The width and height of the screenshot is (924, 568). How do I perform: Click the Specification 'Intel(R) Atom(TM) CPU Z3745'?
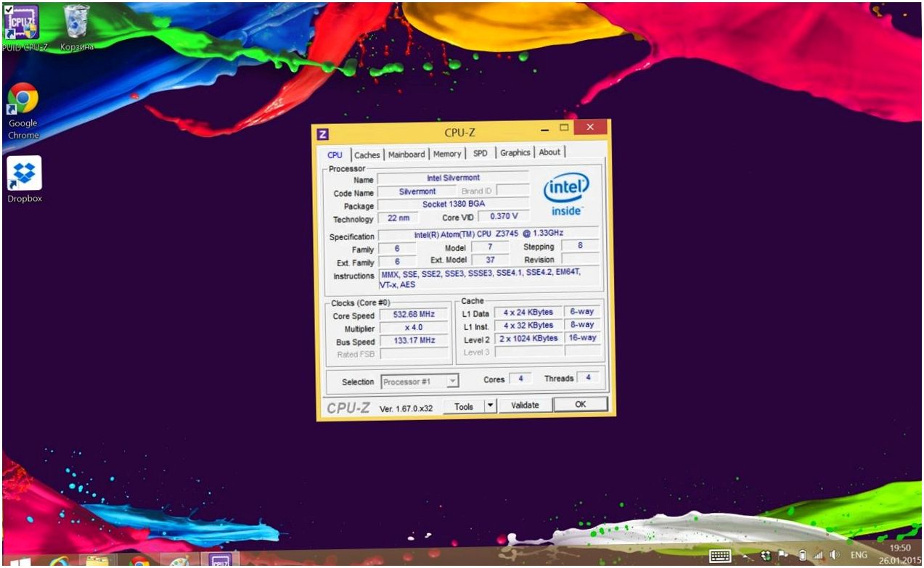488,234
